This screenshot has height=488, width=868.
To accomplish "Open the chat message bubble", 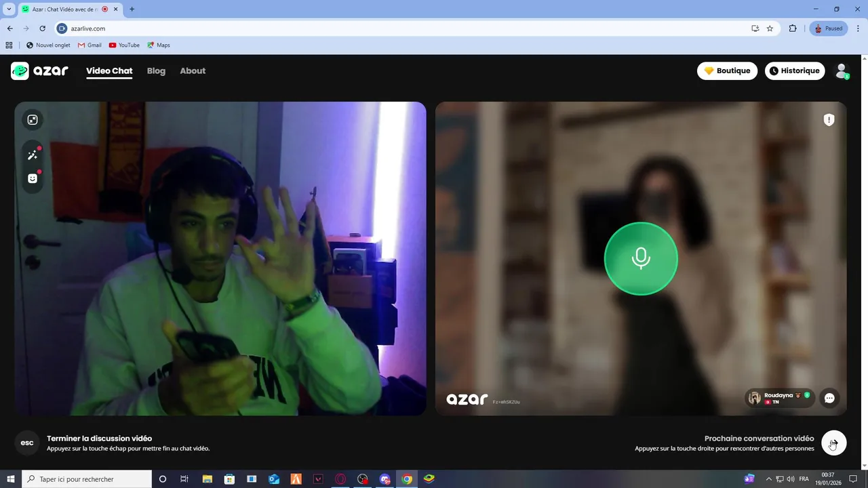I will click(829, 398).
